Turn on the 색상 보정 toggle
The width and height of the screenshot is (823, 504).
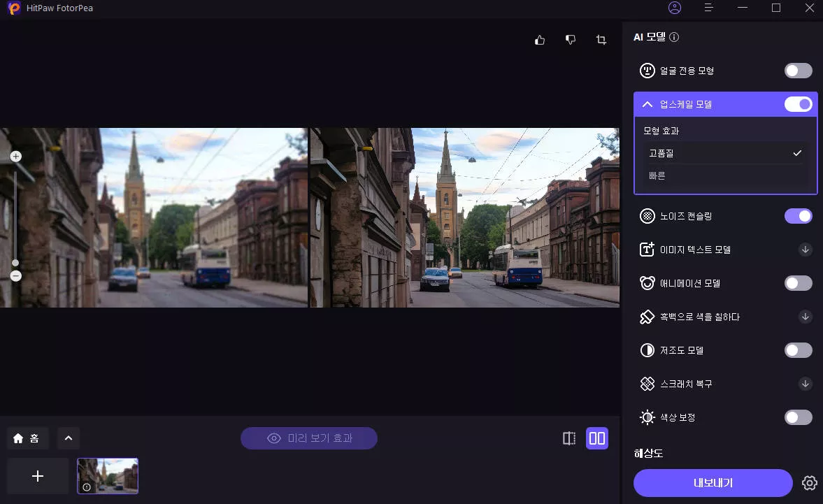pos(798,417)
